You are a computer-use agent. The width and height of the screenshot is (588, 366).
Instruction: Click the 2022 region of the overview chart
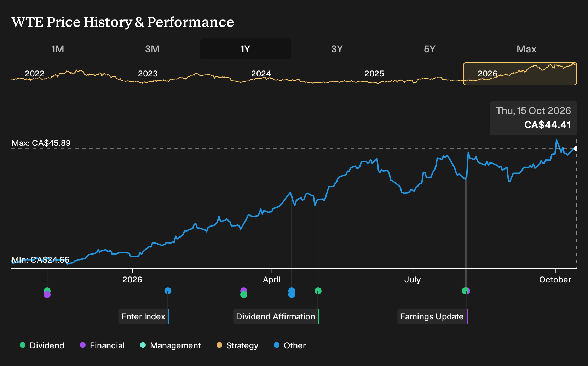34,74
